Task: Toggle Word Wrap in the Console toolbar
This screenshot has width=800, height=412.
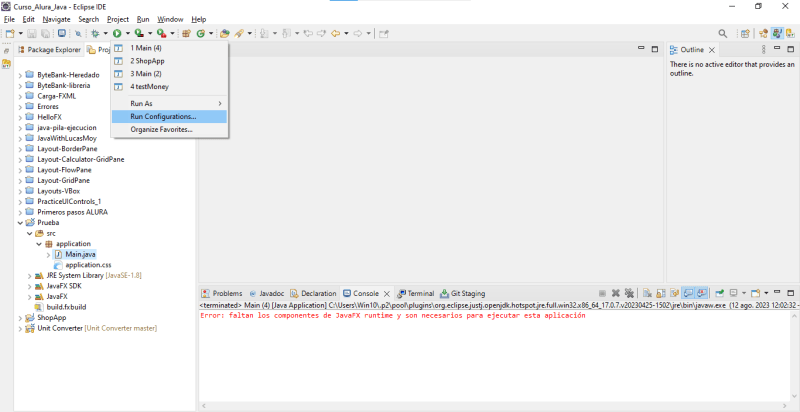Action: 674,293
